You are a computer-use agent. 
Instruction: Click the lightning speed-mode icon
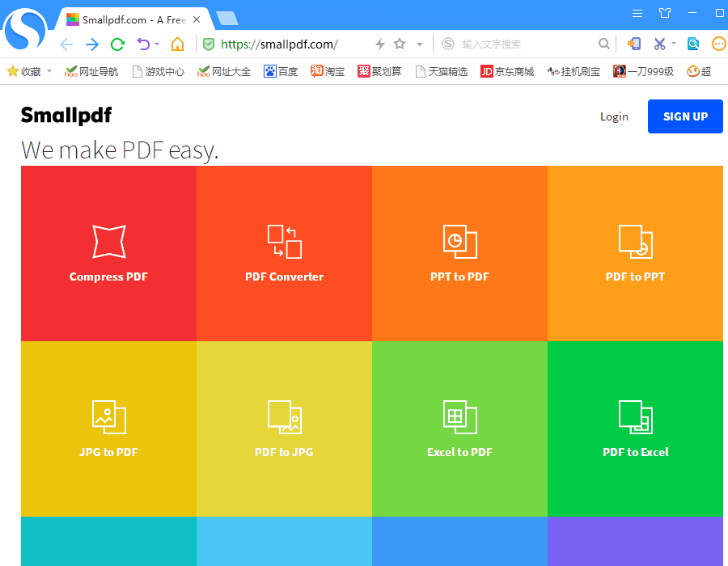[x=380, y=44]
